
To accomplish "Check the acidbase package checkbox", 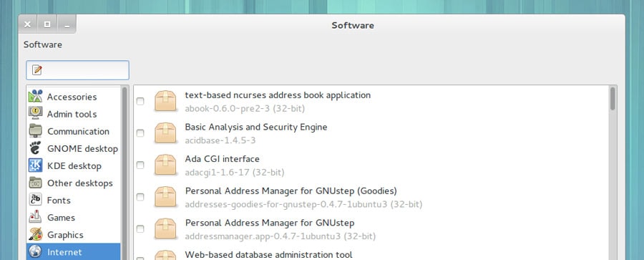I will pos(140,133).
